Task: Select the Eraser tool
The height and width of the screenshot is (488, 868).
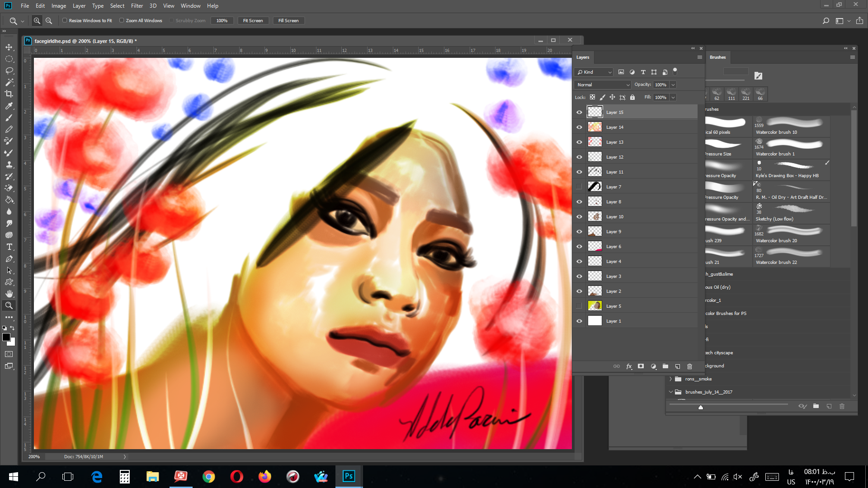Action: tap(9, 188)
